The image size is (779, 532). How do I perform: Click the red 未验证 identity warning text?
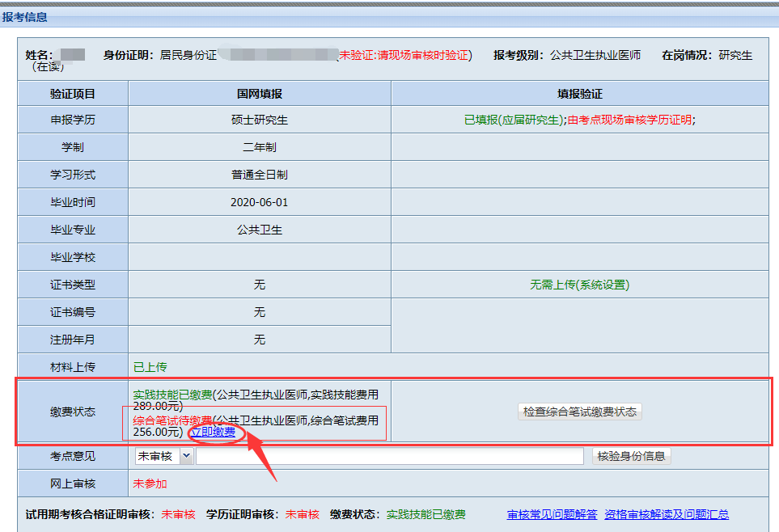[x=404, y=55]
